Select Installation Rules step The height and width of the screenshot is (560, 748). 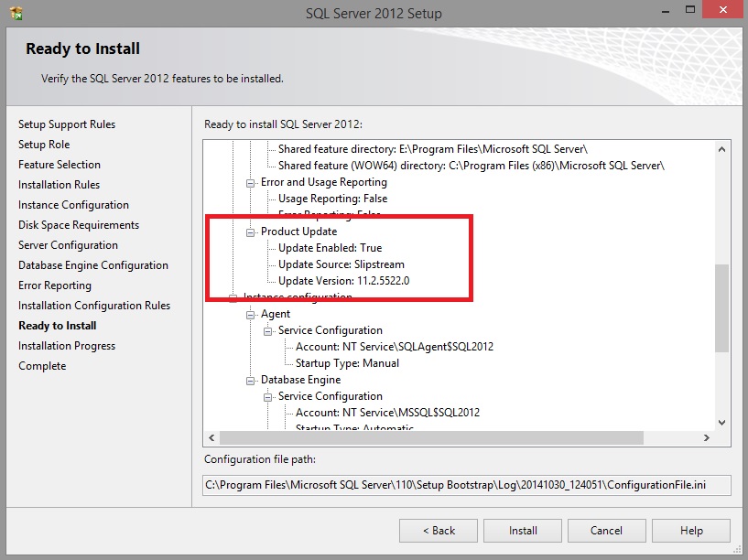click(x=60, y=185)
